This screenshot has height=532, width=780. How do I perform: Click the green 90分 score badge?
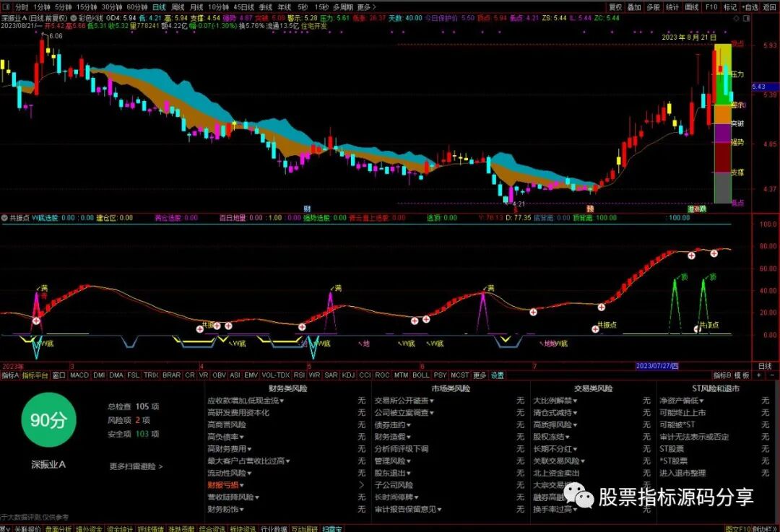tap(49, 419)
